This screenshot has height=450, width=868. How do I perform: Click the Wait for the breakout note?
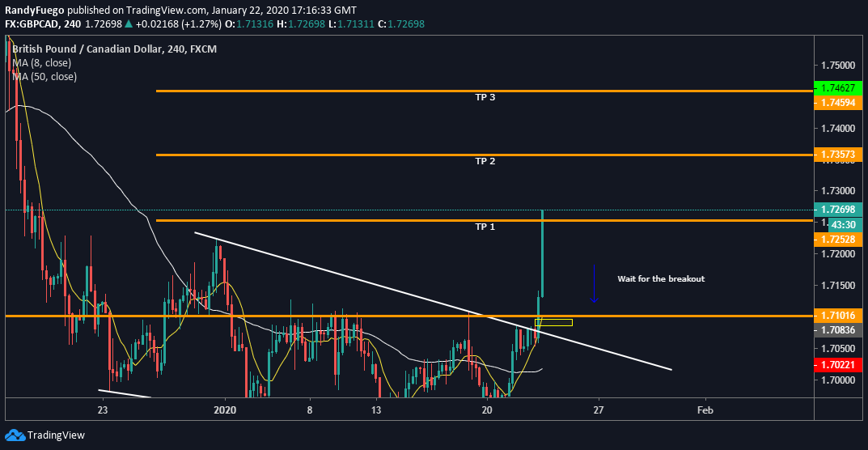point(661,278)
